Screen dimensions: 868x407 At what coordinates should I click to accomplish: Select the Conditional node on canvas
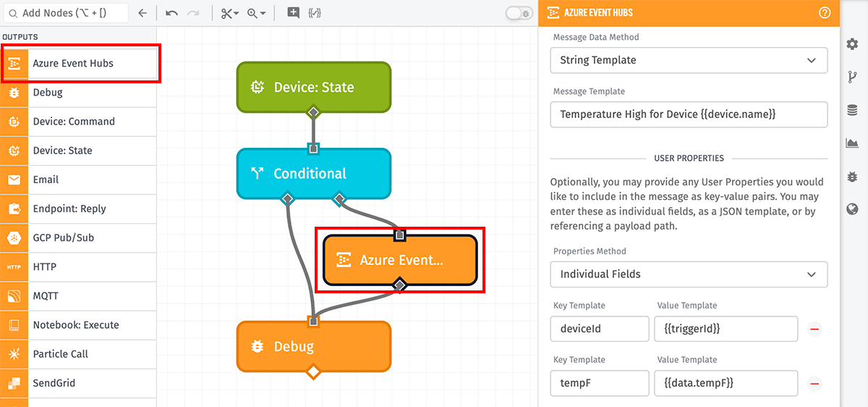(314, 174)
